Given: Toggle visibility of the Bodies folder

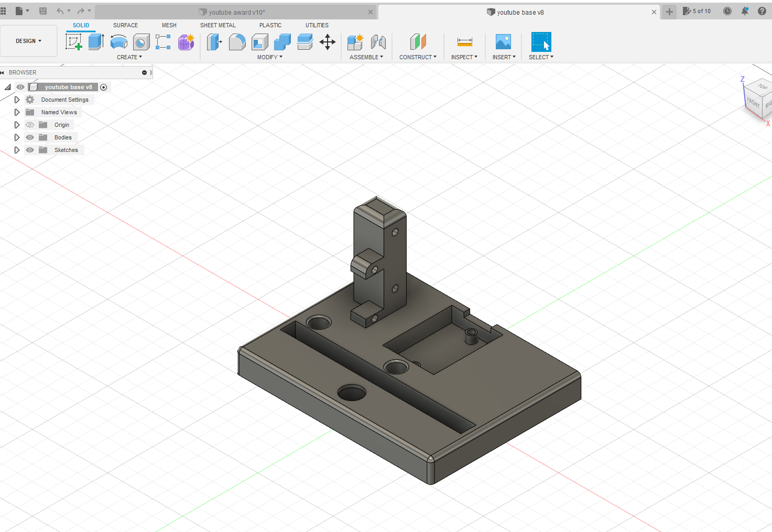Looking at the screenshot, I should [x=30, y=137].
